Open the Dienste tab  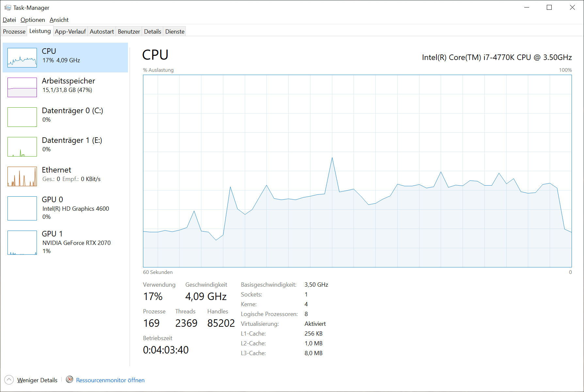[x=175, y=32]
